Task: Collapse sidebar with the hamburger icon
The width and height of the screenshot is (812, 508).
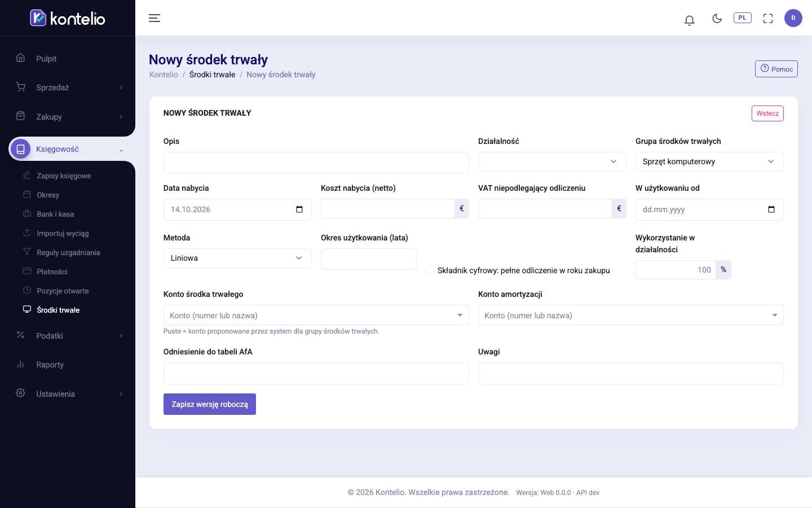Action: tap(155, 18)
